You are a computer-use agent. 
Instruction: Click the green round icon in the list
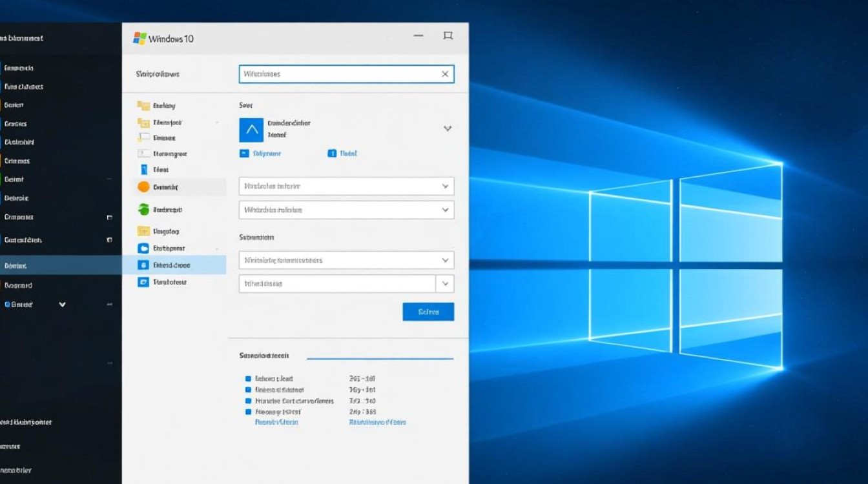pos(143,209)
